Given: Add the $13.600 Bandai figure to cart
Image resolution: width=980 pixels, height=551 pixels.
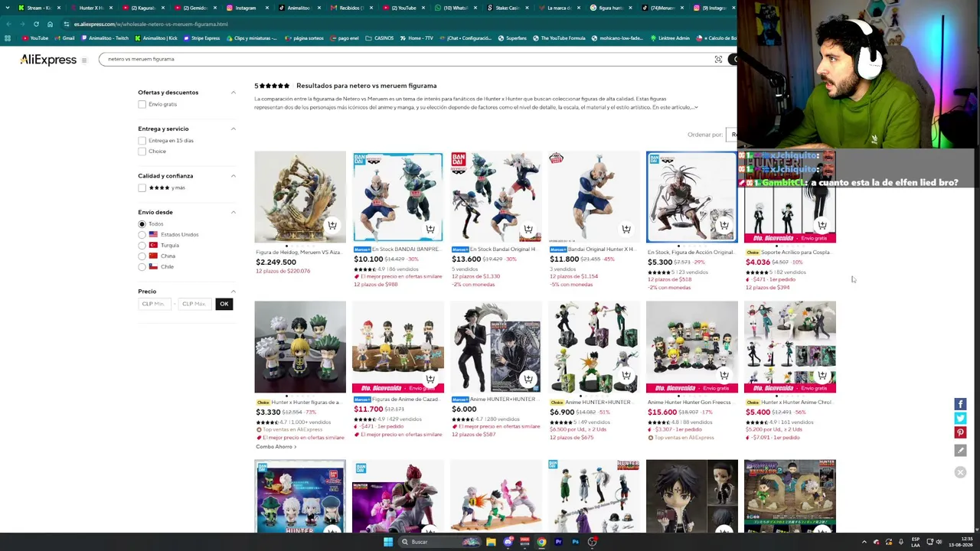Looking at the screenshot, I should click(528, 229).
